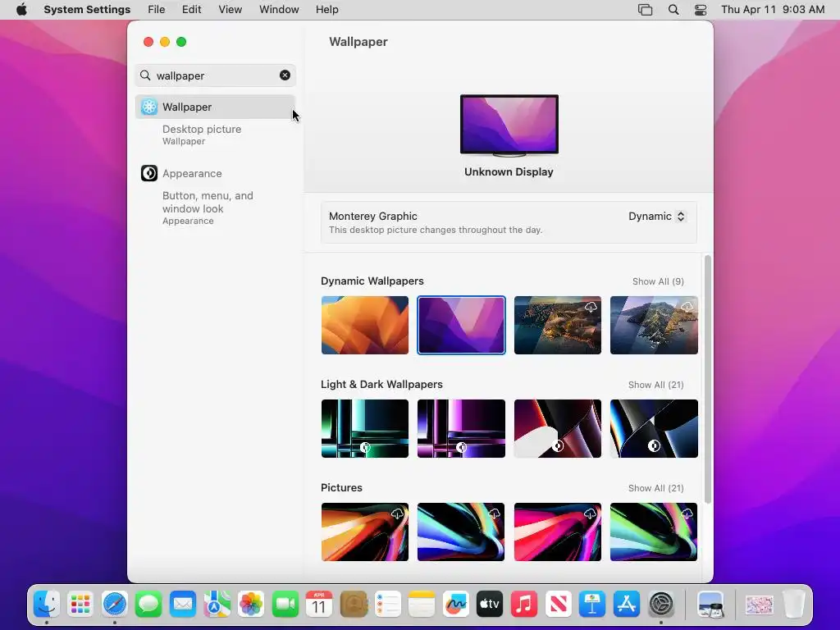
Task: Show all 9 Dynamic Wallpapers
Action: [658, 281]
